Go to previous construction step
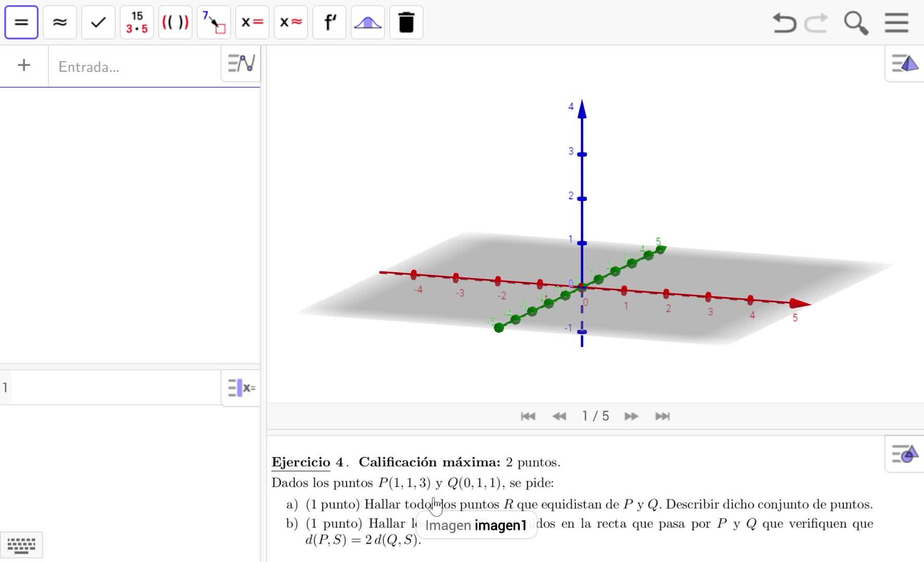 point(559,416)
